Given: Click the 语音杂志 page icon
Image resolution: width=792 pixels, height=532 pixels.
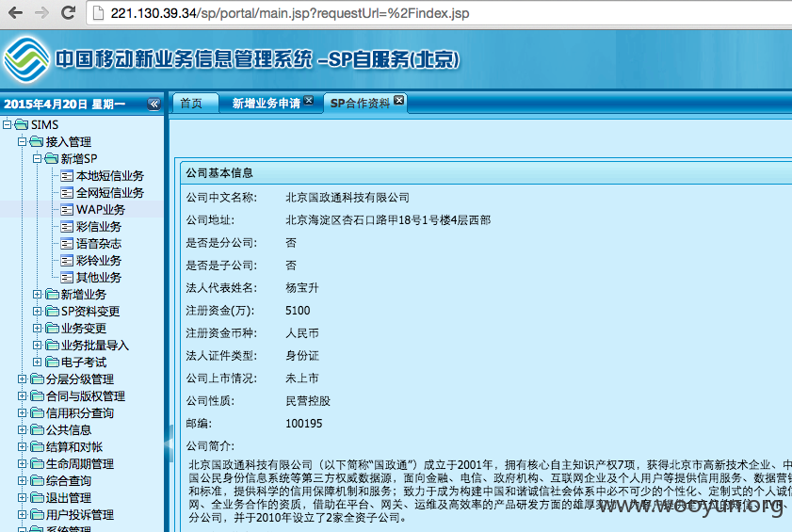Looking at the screenshot, I should (67, 244).
